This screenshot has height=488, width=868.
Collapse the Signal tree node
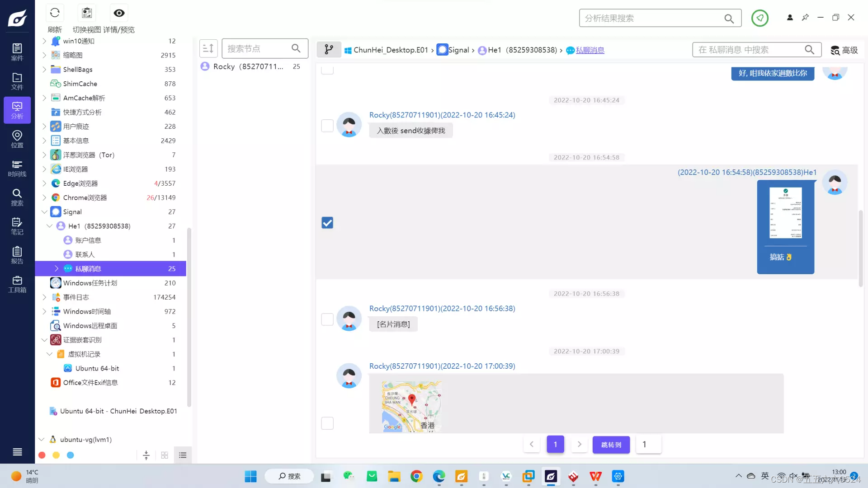click(44, 212)
